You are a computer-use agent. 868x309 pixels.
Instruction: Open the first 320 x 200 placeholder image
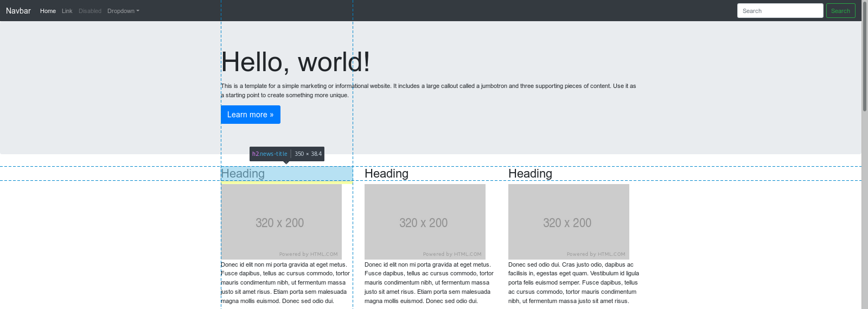click(x=281, y=222)
